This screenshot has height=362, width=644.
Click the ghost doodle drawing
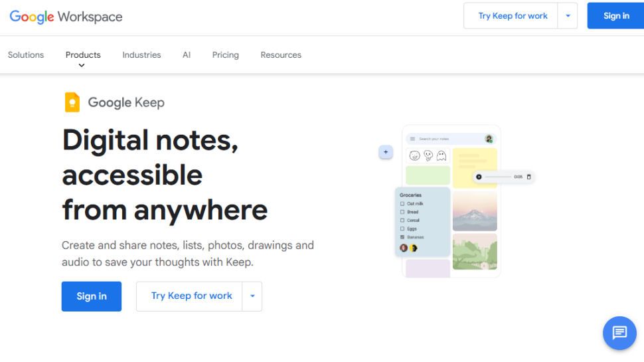click(441, 156)
